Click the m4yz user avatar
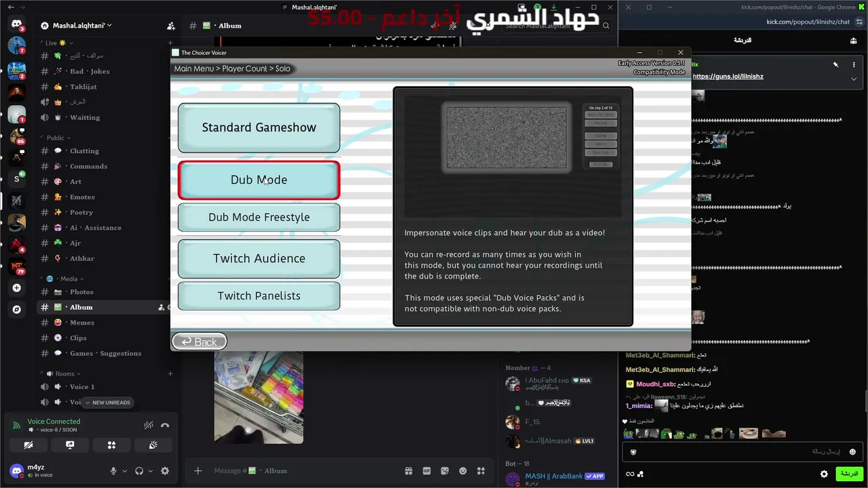Viewport: 868px width, 488px height. [16, 470]
